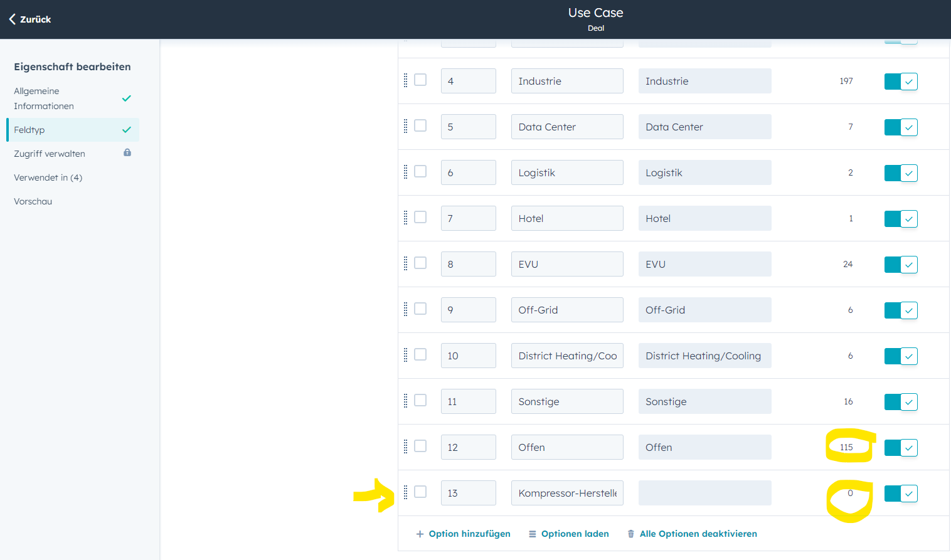The image size is (951, 560).
Task: Switch to the Vorschau section
Action: click(33, 201)
